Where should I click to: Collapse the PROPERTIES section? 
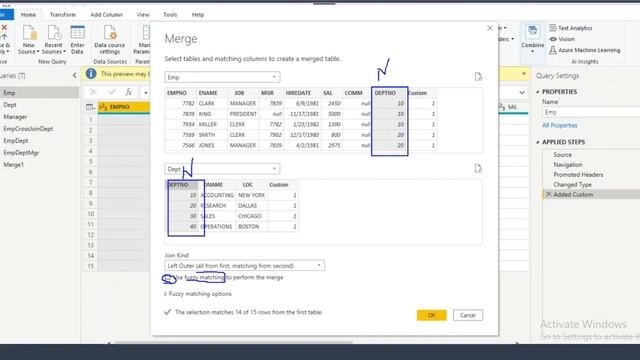(538, 92)
